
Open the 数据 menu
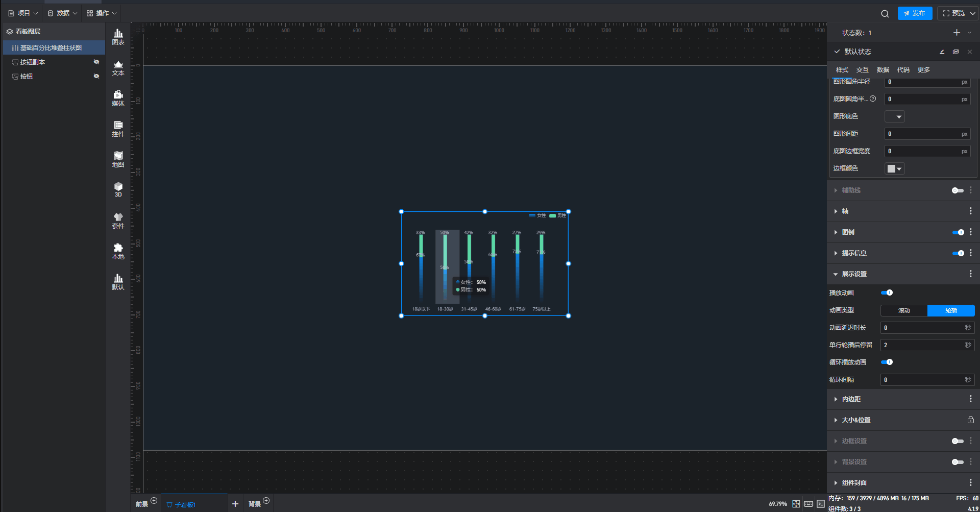(62, 13)
